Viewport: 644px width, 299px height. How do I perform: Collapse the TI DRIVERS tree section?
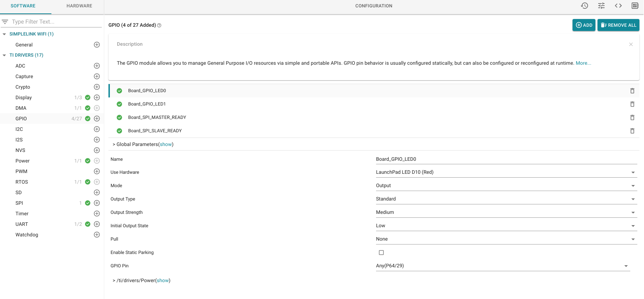coord(4,55)
